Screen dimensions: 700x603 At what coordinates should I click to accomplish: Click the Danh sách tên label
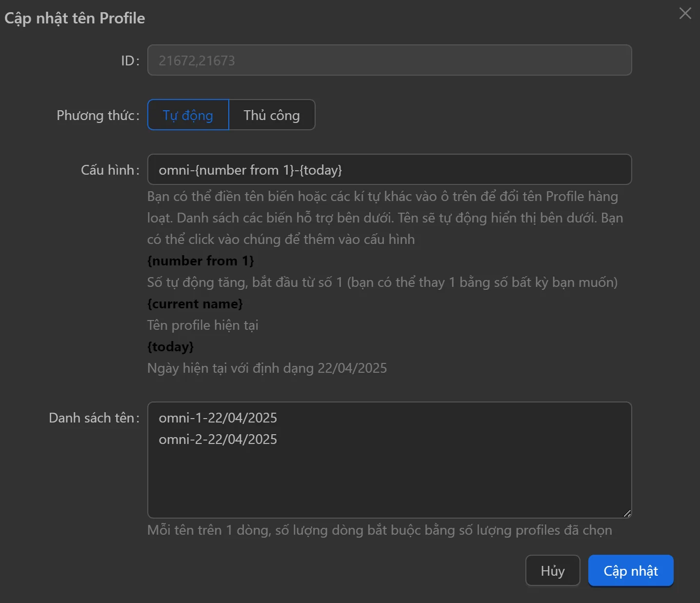pyautogui.click(x=93, y=418)
